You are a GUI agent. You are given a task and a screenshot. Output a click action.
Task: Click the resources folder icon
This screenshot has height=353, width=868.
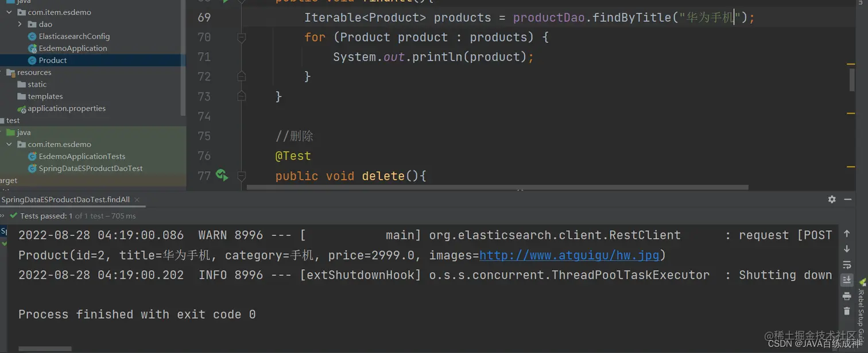point(10,72)
